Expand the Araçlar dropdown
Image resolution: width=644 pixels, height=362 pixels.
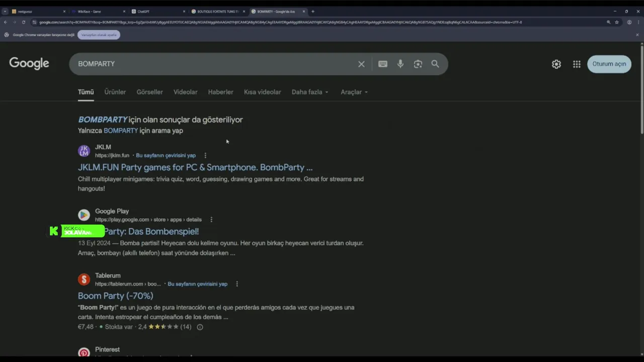(354, 92)
